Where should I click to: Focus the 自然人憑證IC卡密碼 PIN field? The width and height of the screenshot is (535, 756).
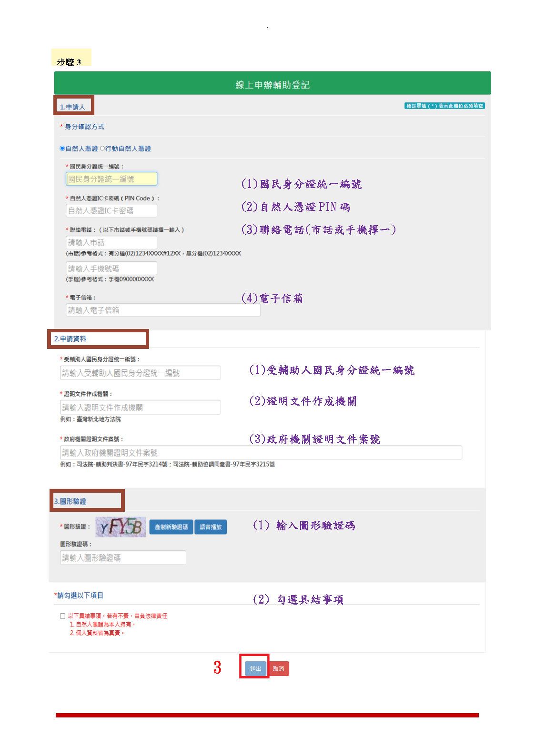tap(111, 210)
